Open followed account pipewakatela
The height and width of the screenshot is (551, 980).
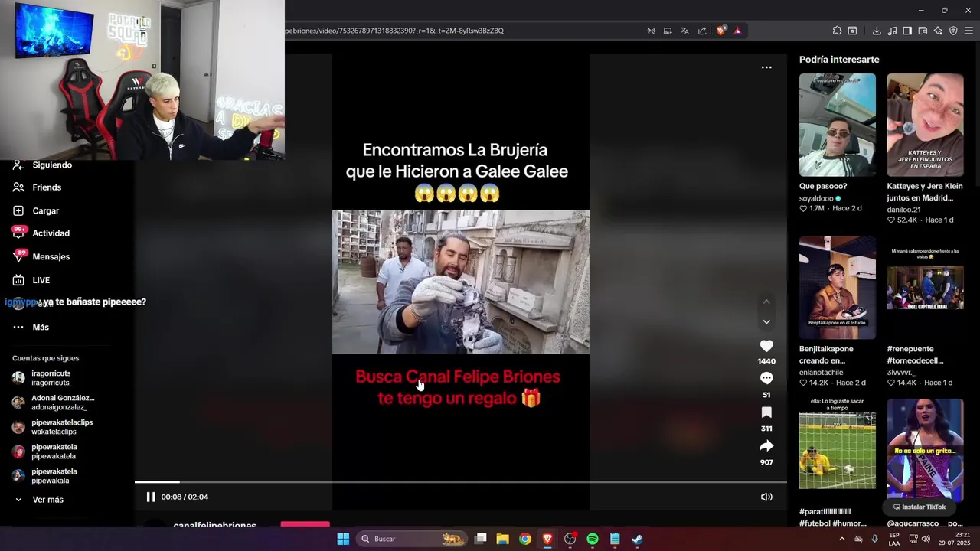[54, 452]
